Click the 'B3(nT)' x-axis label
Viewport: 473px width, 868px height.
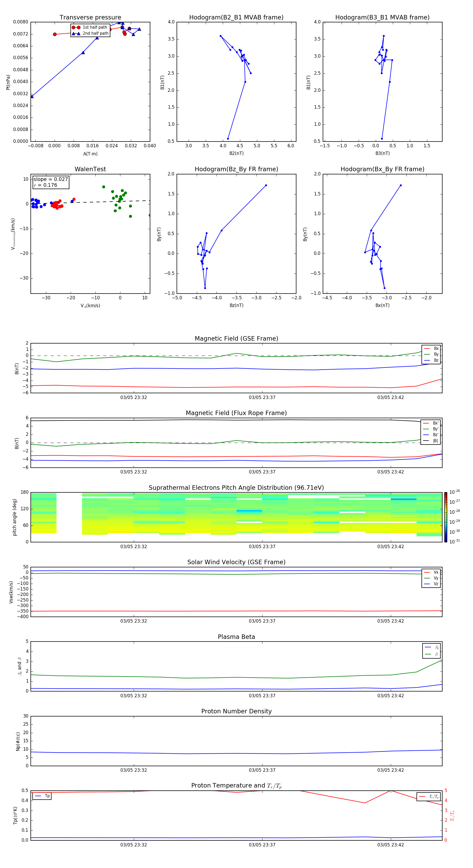(382, 153)
